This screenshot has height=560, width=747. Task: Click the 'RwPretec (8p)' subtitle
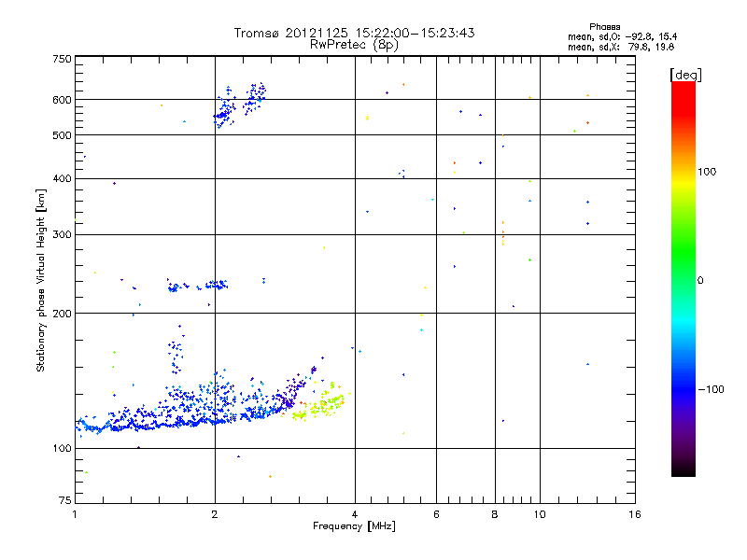tap(354, 45)
